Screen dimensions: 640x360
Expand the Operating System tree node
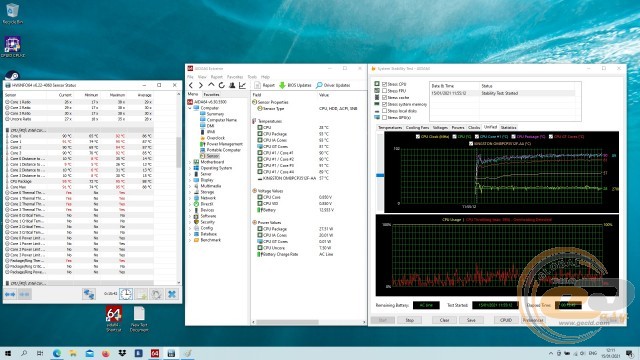[190, 168]
